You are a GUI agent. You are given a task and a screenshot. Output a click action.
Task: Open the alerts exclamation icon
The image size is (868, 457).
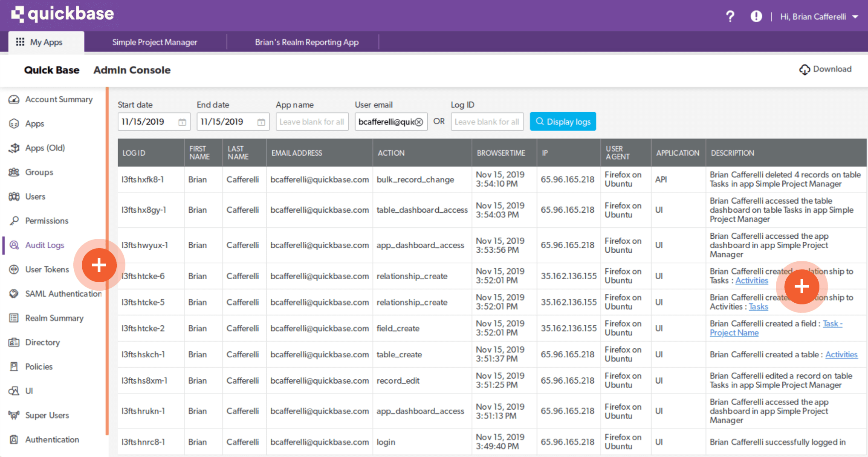(756, 17)
